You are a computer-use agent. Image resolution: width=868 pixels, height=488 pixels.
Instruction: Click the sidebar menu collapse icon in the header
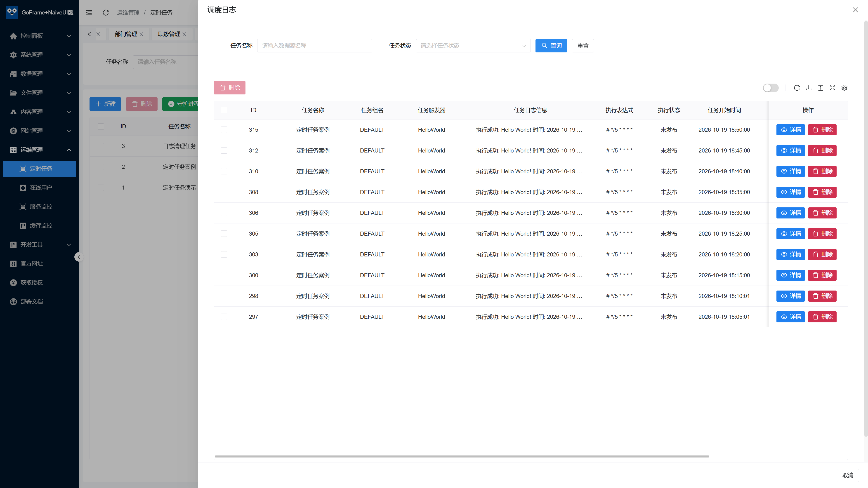(x=89, y=12)
